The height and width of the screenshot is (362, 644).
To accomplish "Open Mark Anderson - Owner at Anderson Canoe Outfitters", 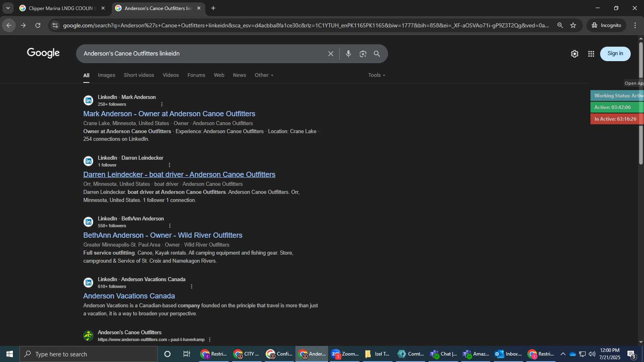I will pyautogui.click(x=169, y=114).
